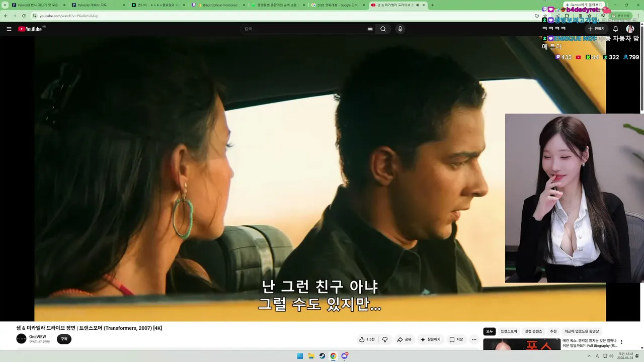Open the Windows Start menu
The width and height of the screenshot is (644, 362).
pos(300,356)
